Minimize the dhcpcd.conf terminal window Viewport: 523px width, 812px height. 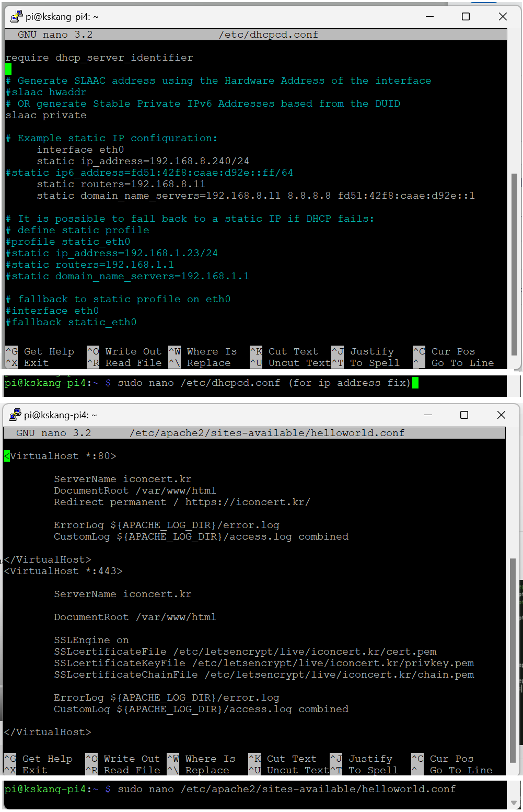[429, 16]
